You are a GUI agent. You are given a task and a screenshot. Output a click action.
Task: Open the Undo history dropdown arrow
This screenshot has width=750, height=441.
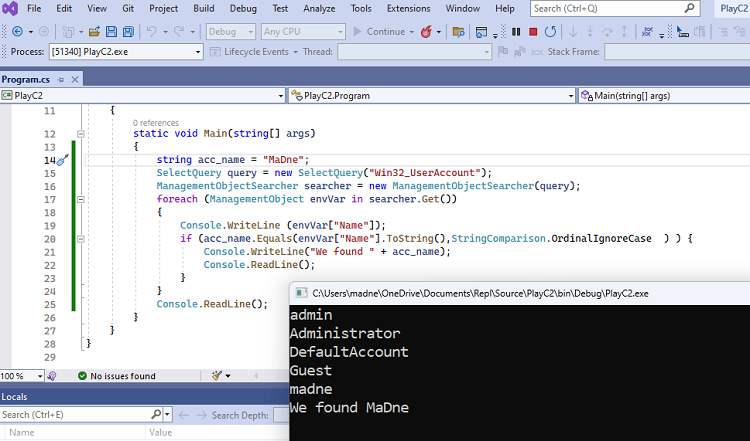(165, 32)
